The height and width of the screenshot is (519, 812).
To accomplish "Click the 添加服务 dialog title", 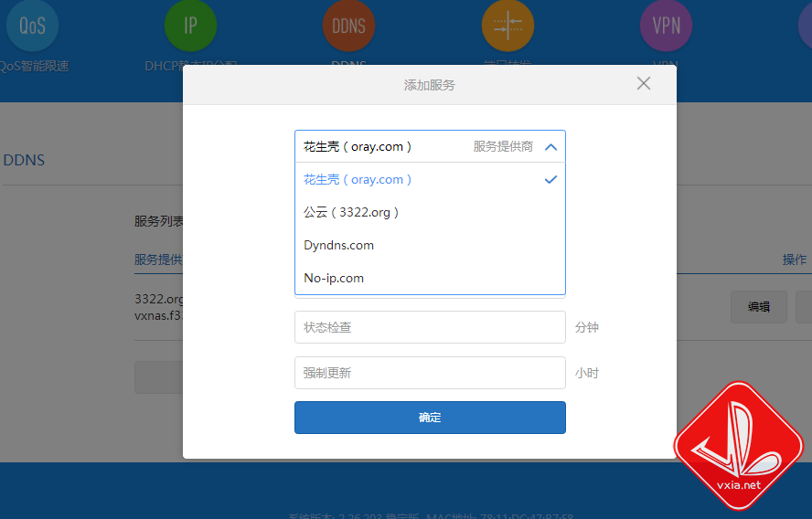I will click(429, 85).
